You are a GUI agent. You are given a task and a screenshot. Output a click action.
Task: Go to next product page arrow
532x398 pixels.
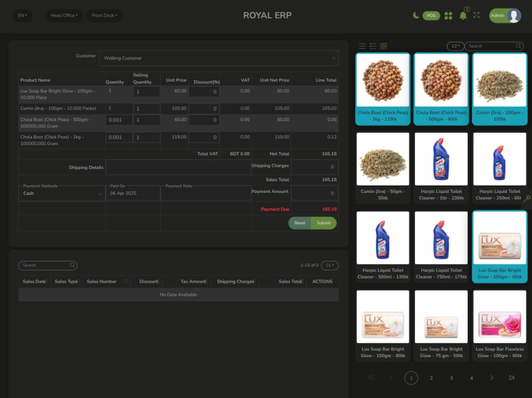point(492,377)
